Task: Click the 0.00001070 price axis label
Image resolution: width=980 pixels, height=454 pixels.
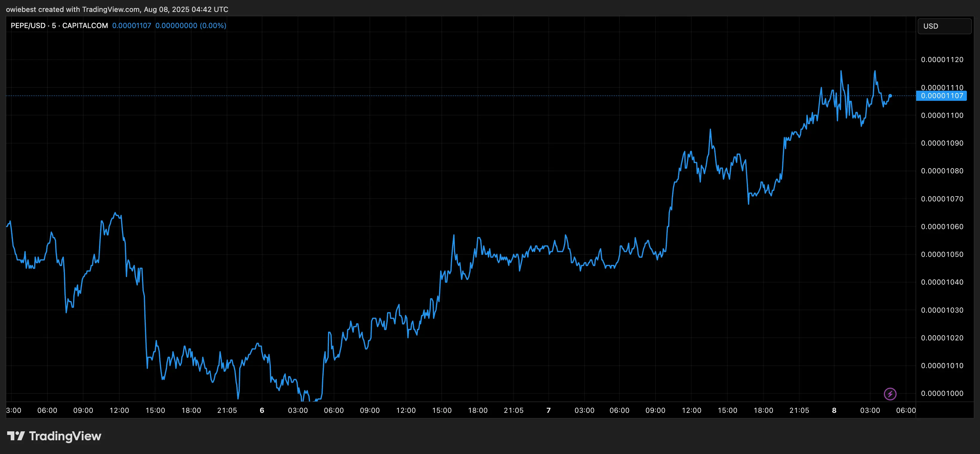Action: [942, 199]
